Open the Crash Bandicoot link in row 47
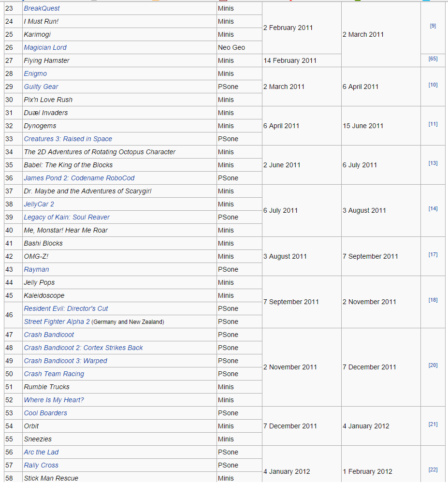The height and width of the screenshot is (483, 448). (49, 335)
